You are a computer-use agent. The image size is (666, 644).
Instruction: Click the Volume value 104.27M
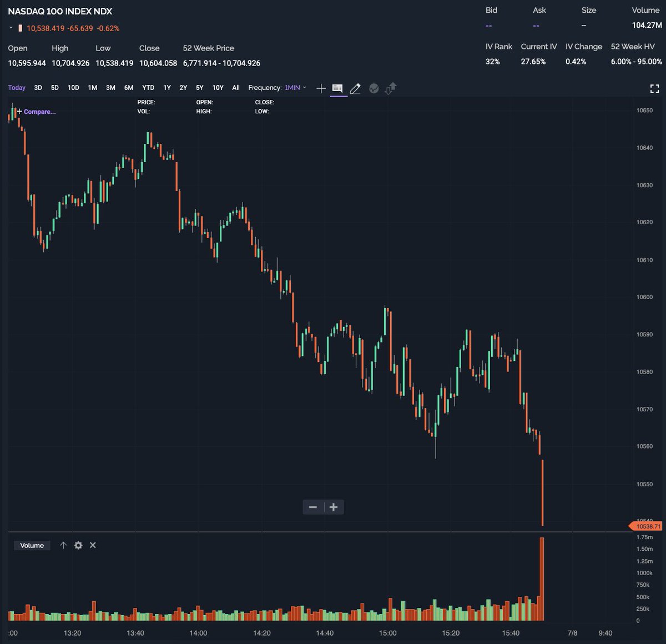click(x=647, y=25)
